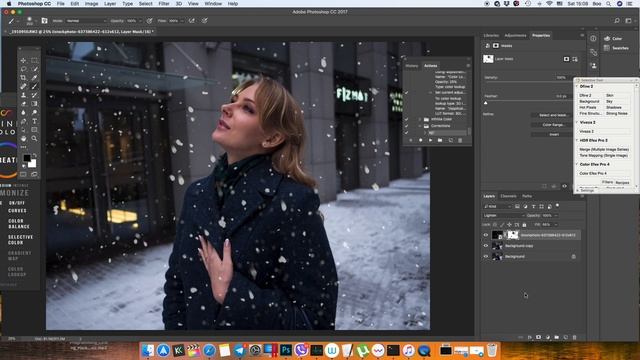Screen dimensions: 640x360
Task: Toggle lock position in Layers panel
Action: (x=509, y=224)
